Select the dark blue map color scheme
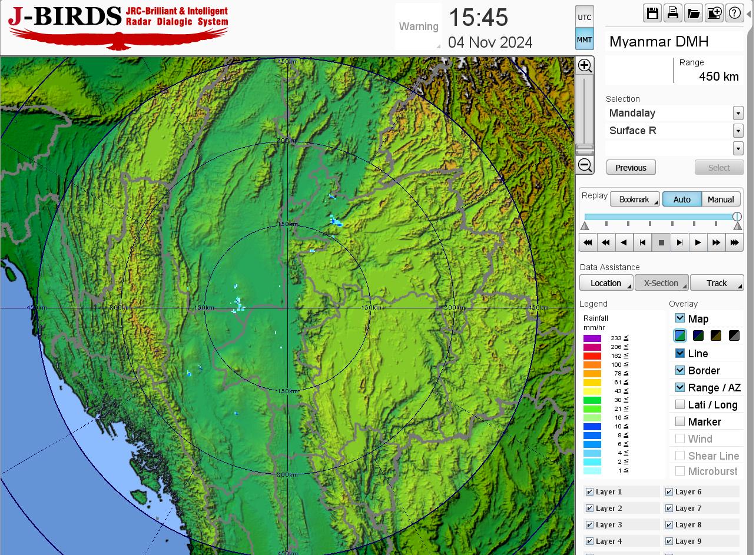This screenshot has width=756, height=555. point(698,335)
